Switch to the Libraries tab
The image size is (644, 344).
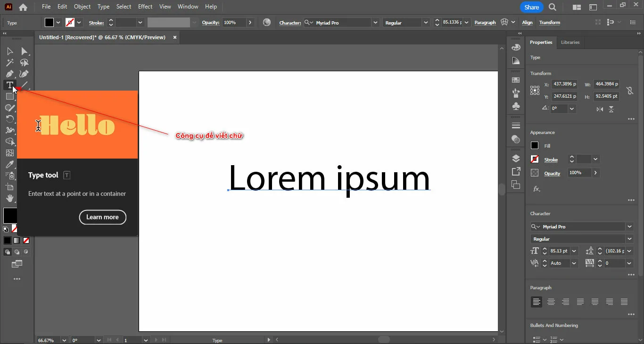(x=570, y=42)
